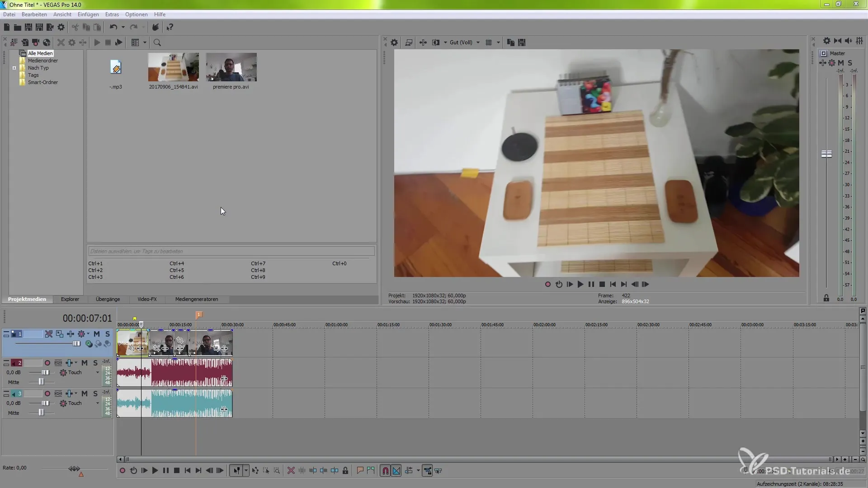Solo video track 1
Viewport: 868px width, 488px height.
108,334
